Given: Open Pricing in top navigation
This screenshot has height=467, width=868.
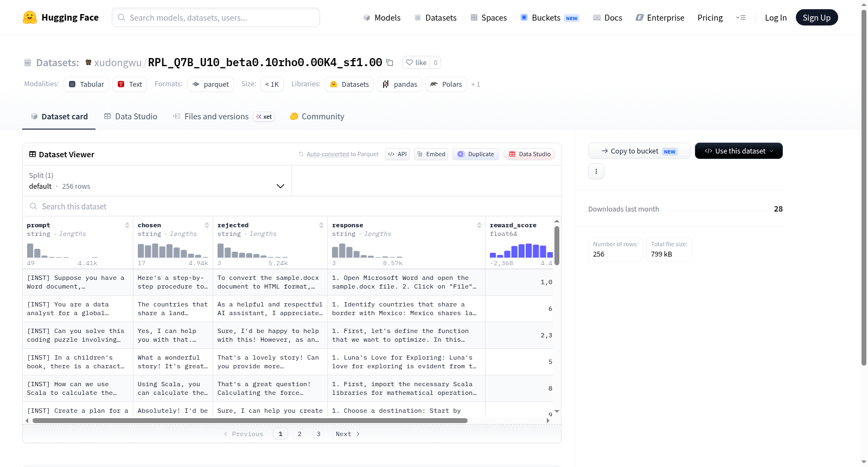Looking at the screenshot, I should 710,17.
